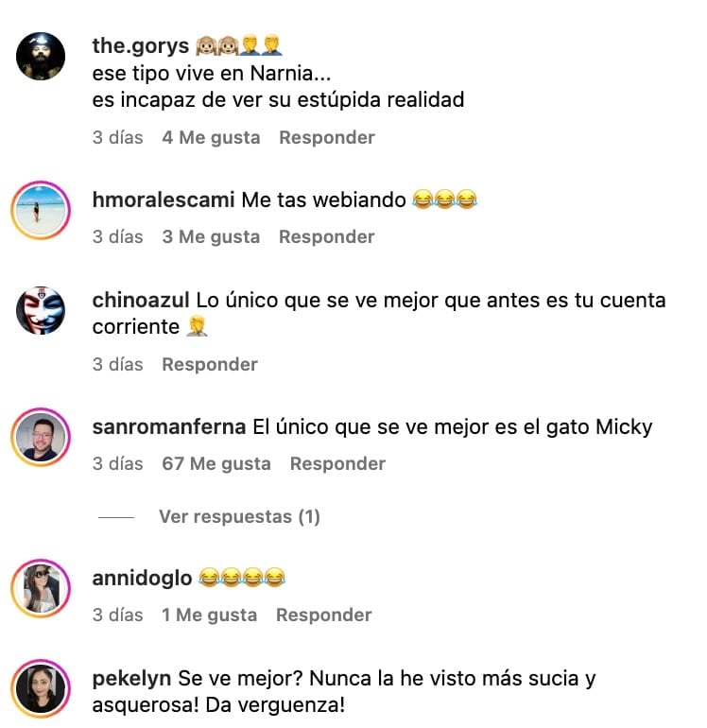Open pekelyn's story avatar
Image resolution: width=707 pixels, height=728 pixels.
click(41, 688)
